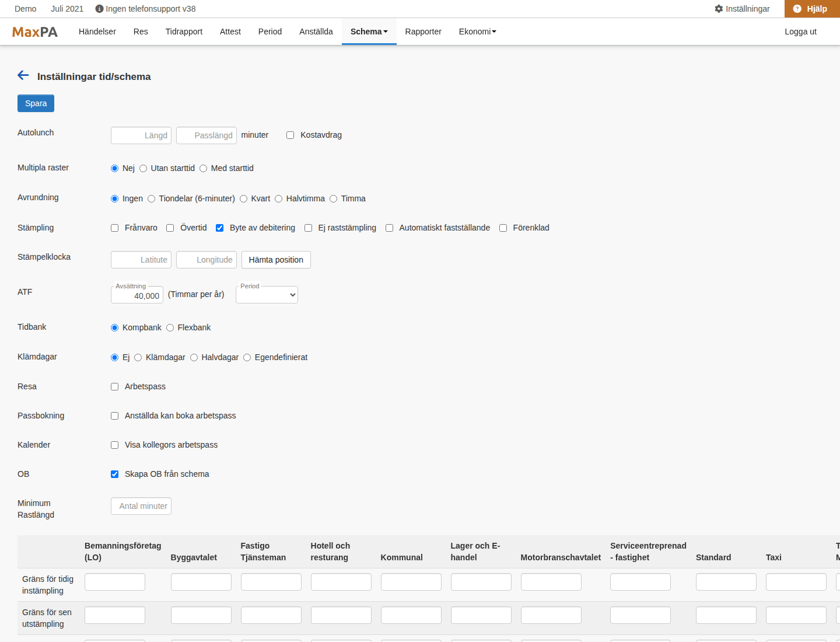Open the Hjälp help button

pos(812,9)
